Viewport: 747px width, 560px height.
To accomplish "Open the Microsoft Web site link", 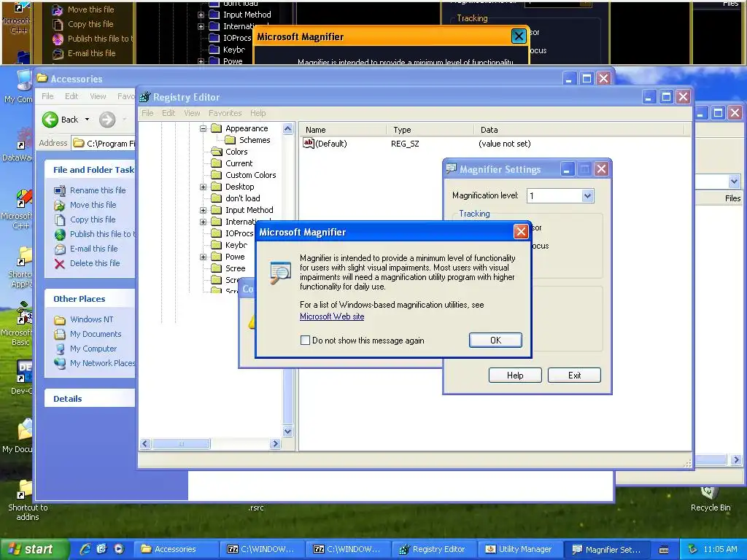I will click(x=332, y=316).
